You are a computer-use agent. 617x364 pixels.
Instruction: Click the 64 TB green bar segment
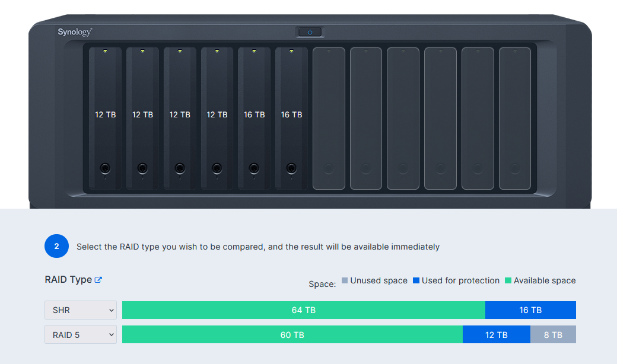tap(304, 309)
